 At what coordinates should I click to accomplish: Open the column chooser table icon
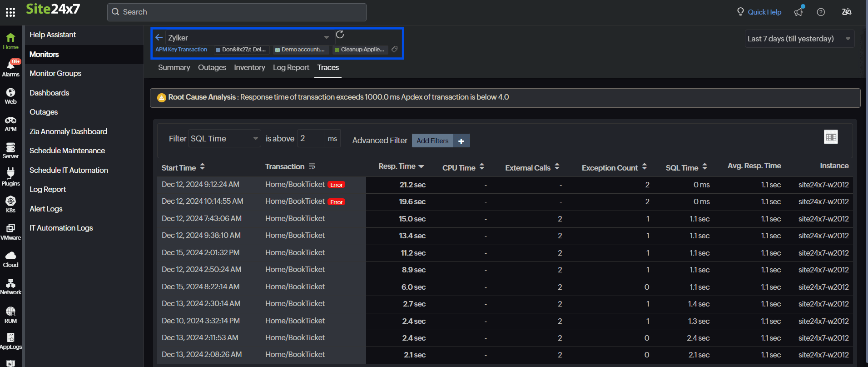(831, 137)
